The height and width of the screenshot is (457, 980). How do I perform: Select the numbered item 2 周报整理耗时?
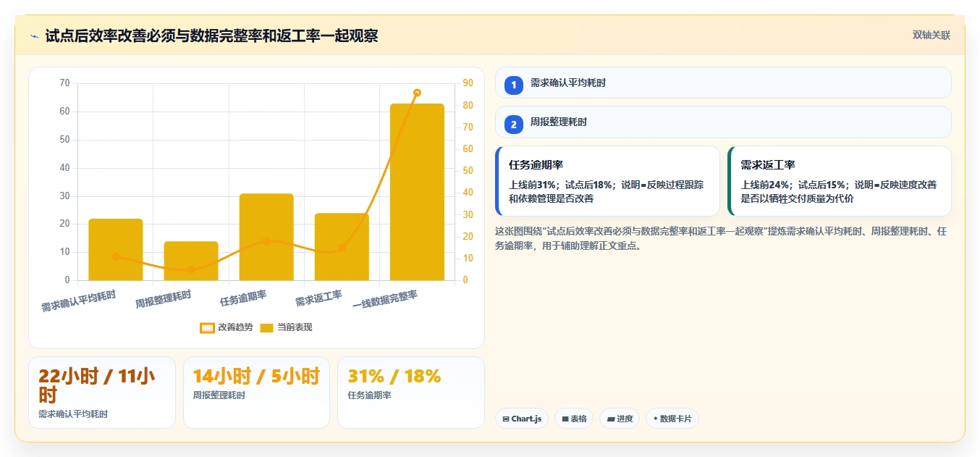723,122
